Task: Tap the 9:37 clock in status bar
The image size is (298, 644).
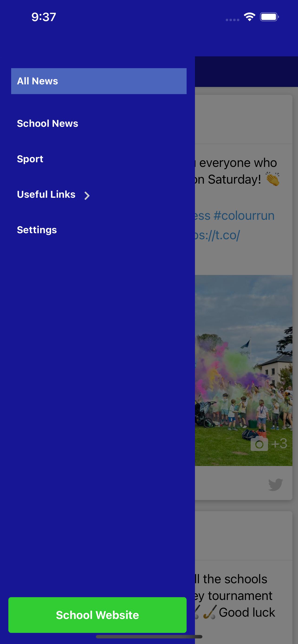Action: [44, 17]
